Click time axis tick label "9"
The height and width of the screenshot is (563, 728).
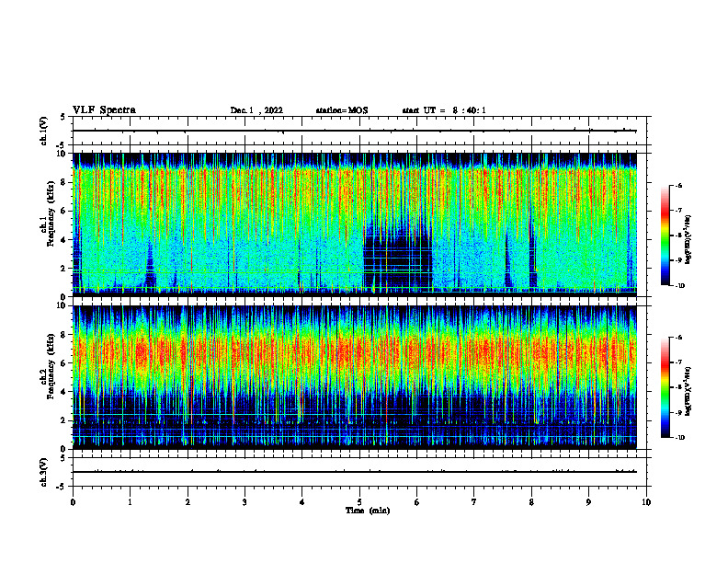(588, 502)
